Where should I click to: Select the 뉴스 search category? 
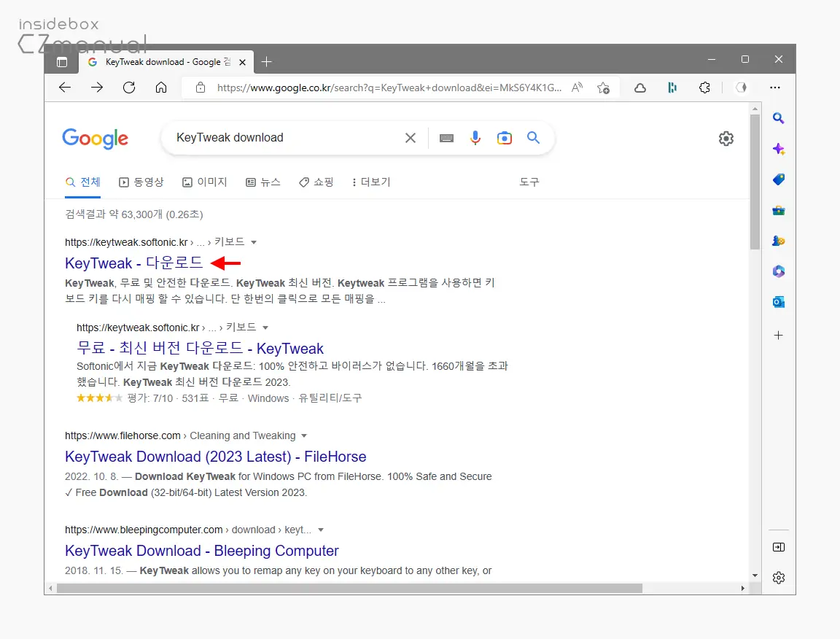[x=263, y=182]
